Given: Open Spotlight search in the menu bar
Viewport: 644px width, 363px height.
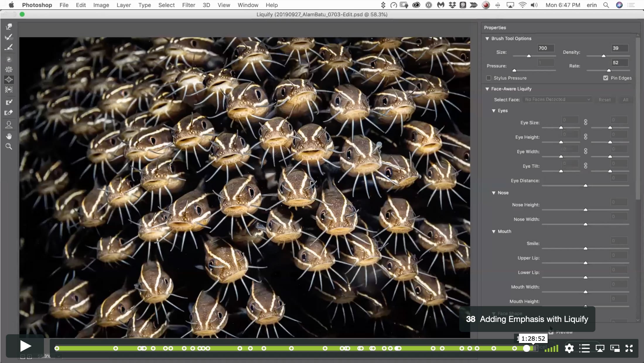Looking at the screenshot, I should pyautogui.click(x=606, y=5).
